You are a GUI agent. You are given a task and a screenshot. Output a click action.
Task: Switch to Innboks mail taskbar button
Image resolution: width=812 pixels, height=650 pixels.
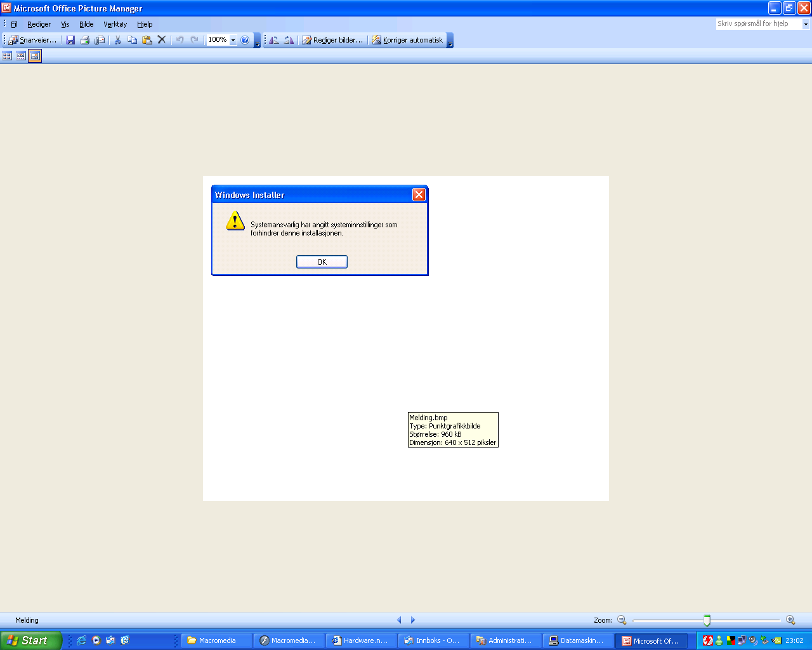[434, 640]
